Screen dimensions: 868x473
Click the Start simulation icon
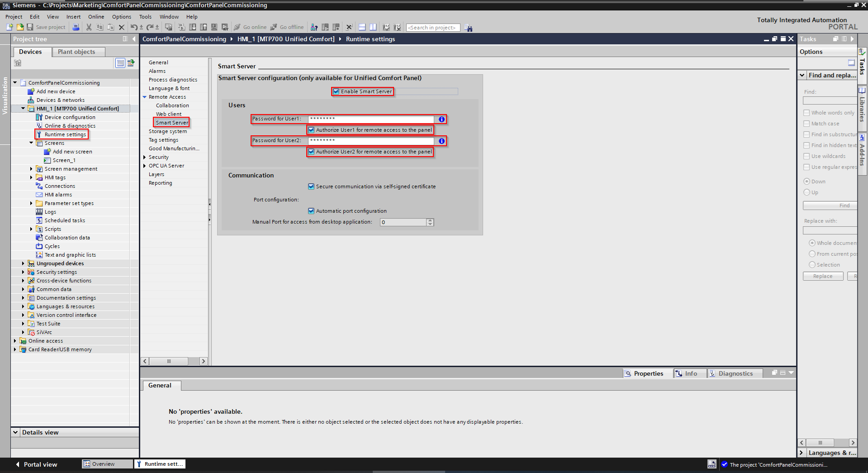coord(214,27)
